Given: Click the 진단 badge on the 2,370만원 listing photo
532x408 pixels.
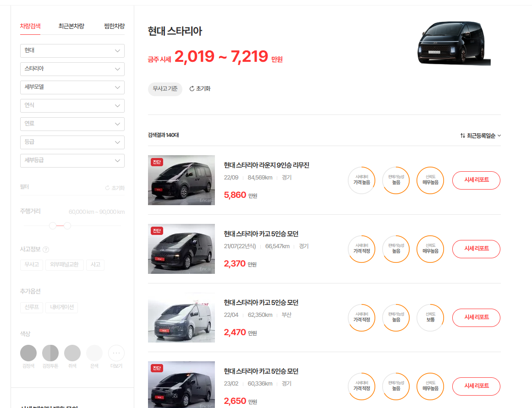Looking at the screenshot, I should click(x=157, y=231).
